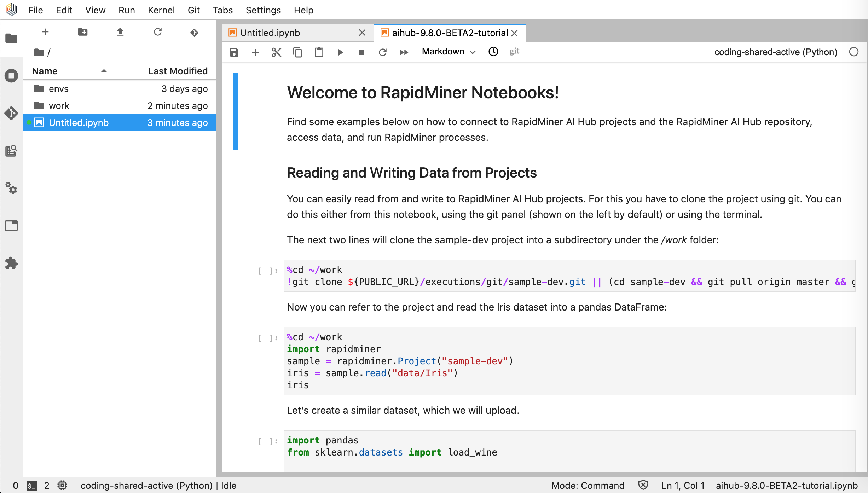Upload files to the file browser
Viewport: 868px width, 493px height.
pos(120,32)
